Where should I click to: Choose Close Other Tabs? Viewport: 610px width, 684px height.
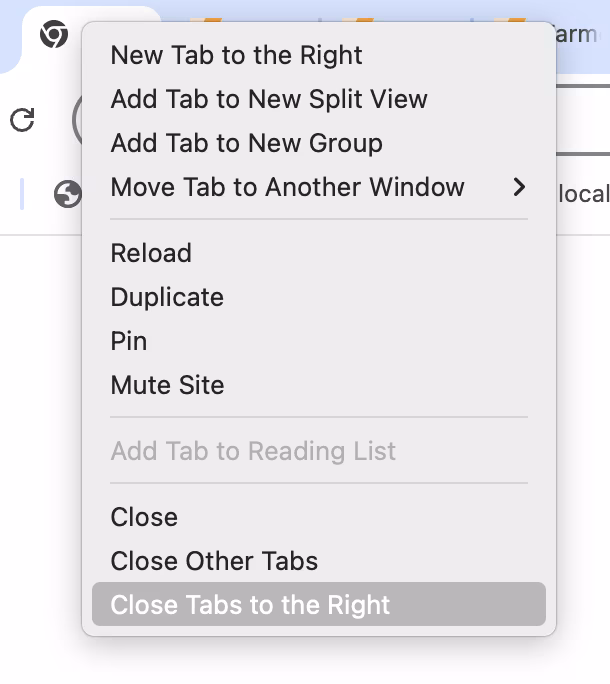click(214, 561)
